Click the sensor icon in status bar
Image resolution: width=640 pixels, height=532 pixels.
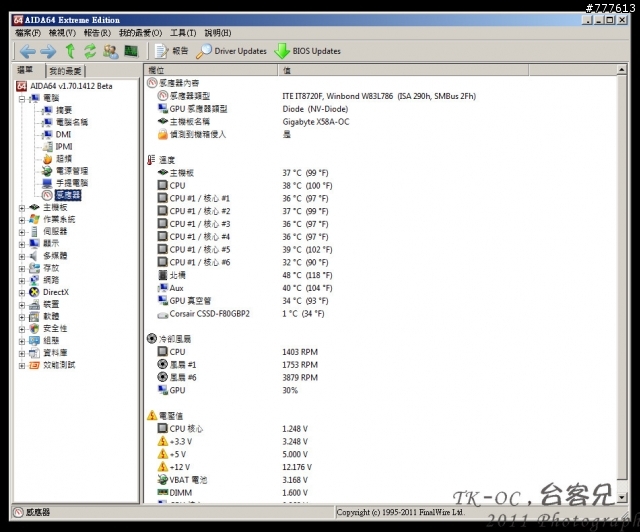(18, 512)
